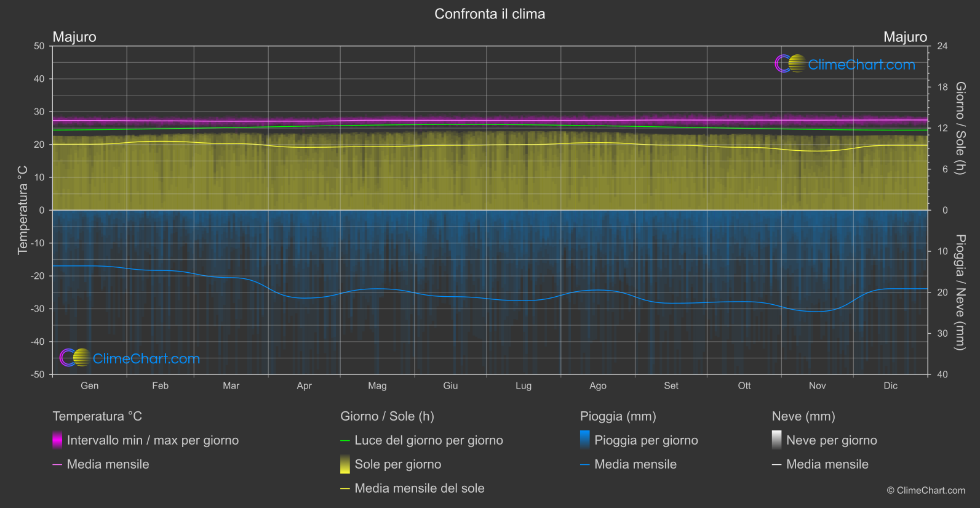Click ClimeChart.com link text at top right
980x508 pixels.
861,65
